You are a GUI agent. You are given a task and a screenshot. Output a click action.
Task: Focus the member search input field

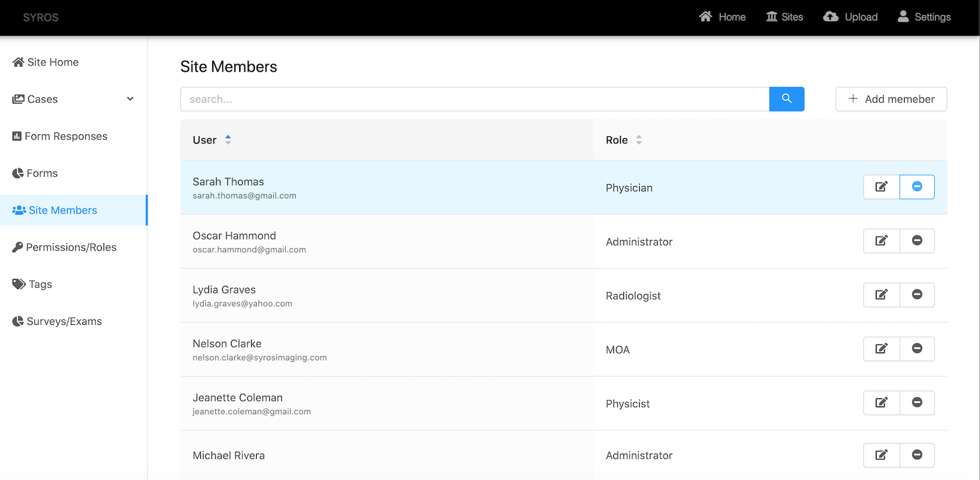pos(475,99)
